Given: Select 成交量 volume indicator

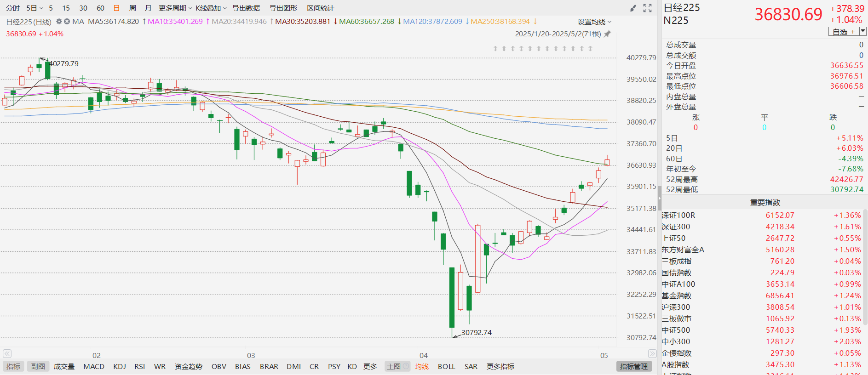Looking at the screenshot, I should pos(64,366).
